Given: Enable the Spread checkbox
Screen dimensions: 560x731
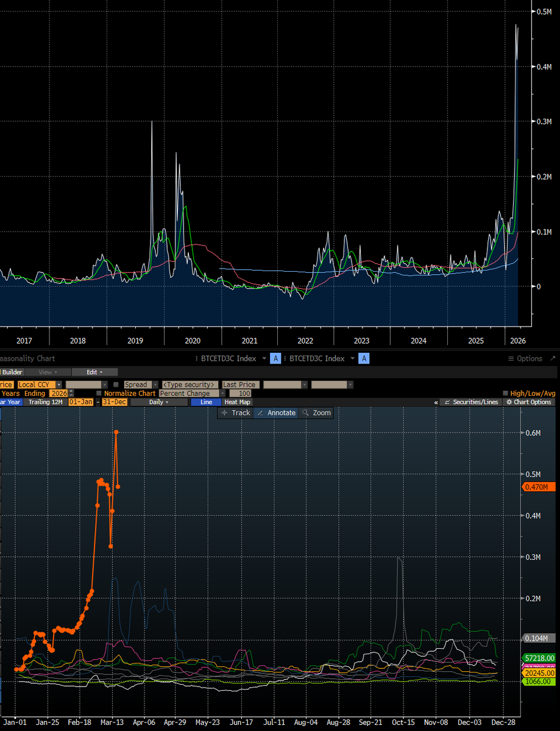Looking at the screenshot, I should pos(116,385).
